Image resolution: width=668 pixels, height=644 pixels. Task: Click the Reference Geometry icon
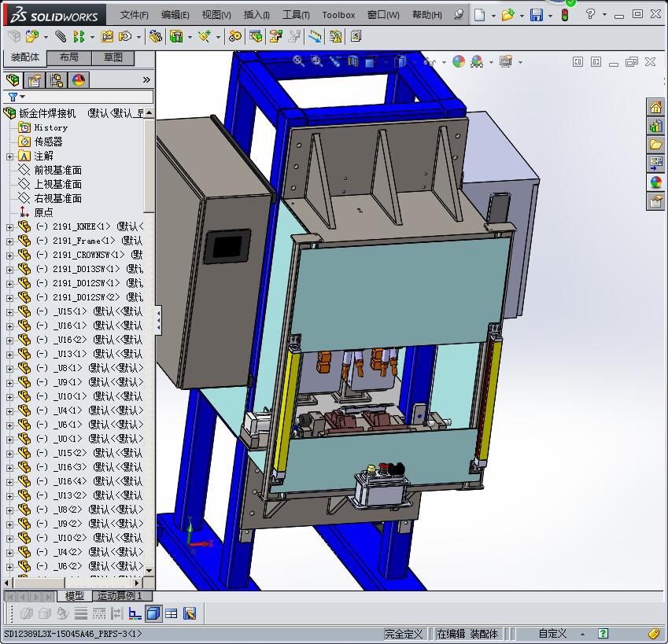pos(205,37)
